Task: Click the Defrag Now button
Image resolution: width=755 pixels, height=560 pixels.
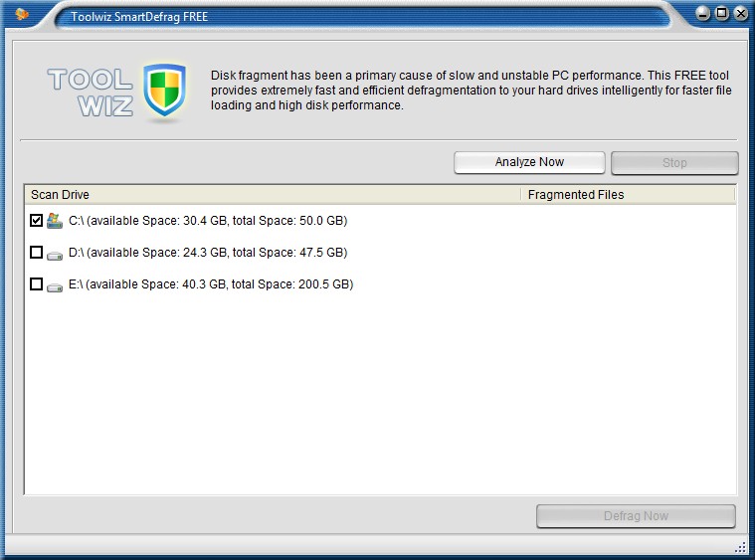Action: pyautogui.click(x=636, y=516)
